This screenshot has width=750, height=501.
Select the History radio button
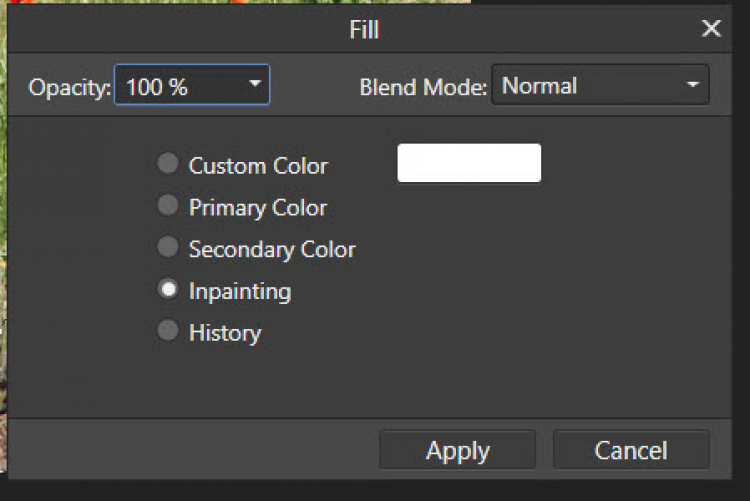[x=168, y=331]
